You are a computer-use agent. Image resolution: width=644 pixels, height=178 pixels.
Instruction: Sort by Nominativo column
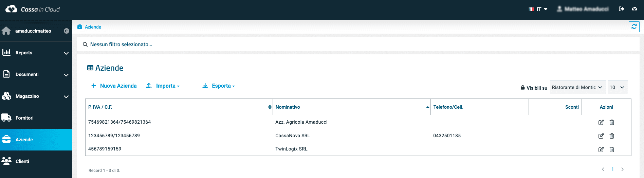tap(352, 107)
